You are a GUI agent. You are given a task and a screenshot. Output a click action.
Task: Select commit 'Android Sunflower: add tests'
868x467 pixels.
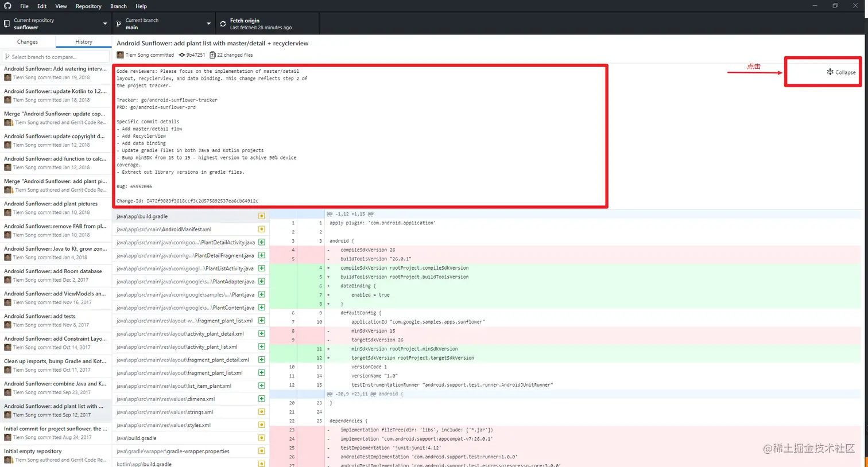point(56,320)
